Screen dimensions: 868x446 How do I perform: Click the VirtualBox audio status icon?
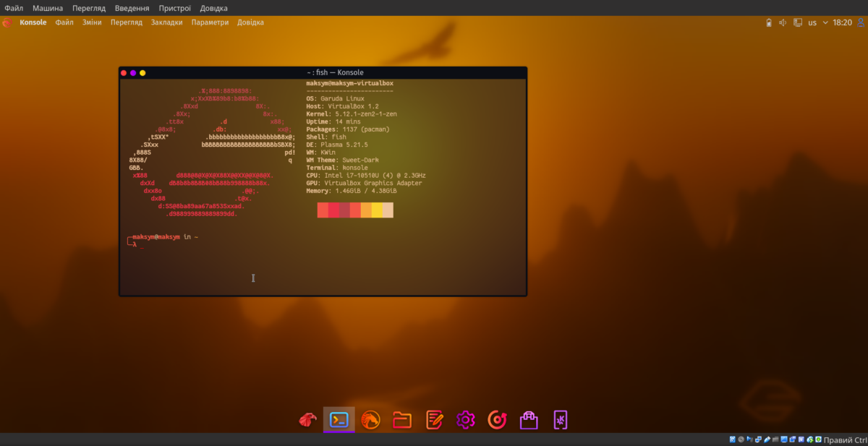(x=749, y=439)
